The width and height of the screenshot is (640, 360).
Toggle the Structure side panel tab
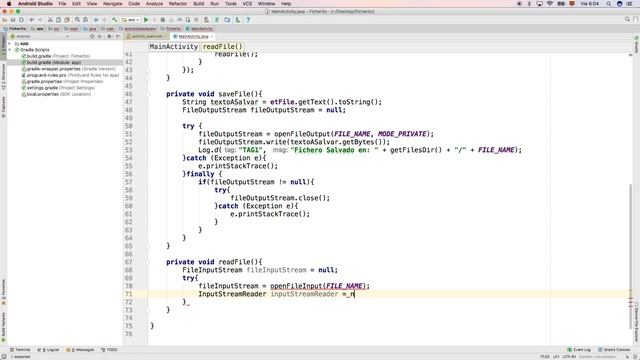coord(3,77)
